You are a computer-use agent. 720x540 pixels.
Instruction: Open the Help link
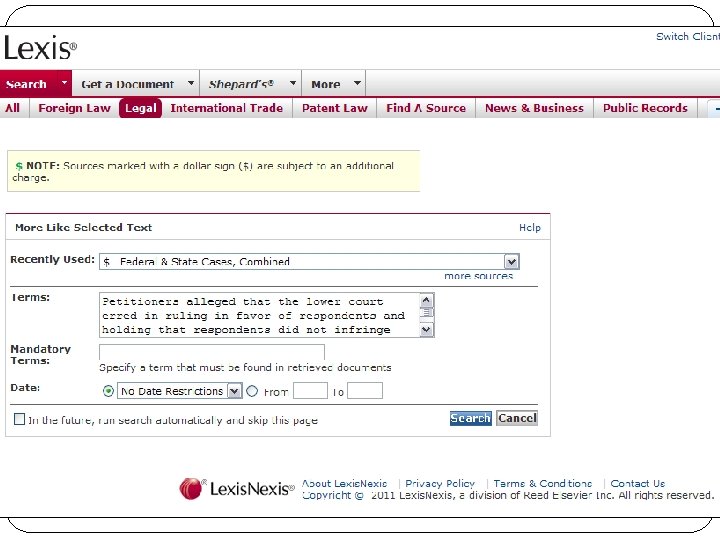530,228
